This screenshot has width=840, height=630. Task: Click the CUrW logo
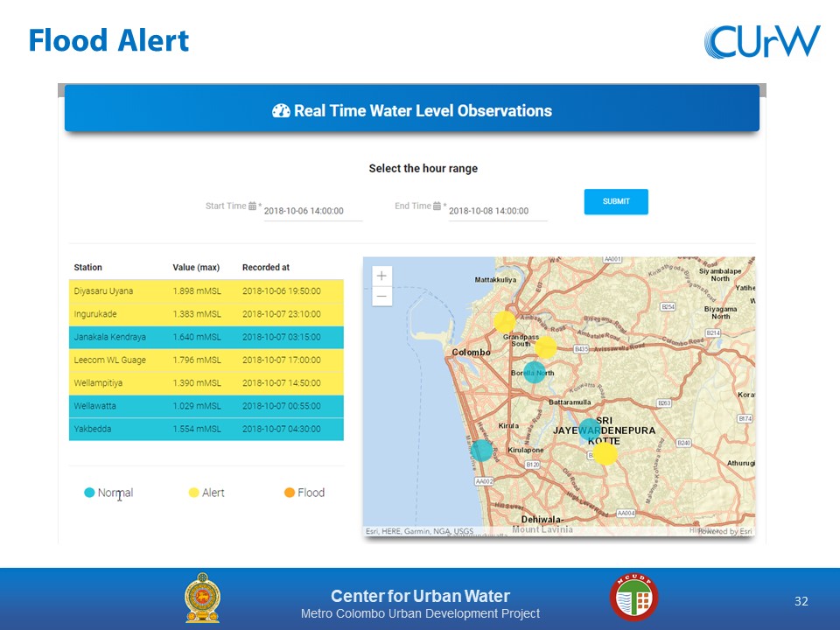pos(762,41)
